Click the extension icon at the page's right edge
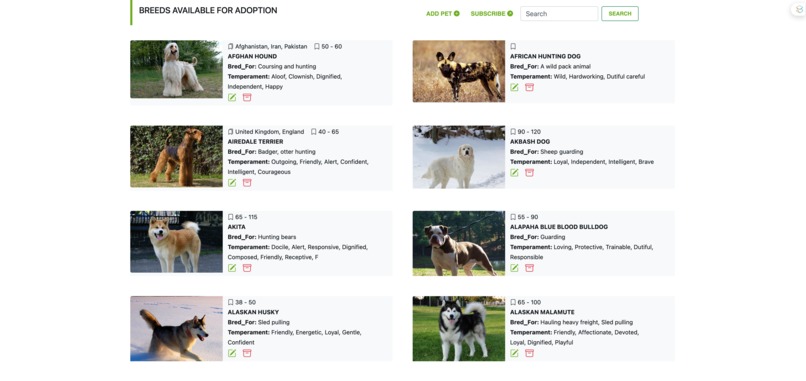 pyautogui.click(x=799, y=9)
